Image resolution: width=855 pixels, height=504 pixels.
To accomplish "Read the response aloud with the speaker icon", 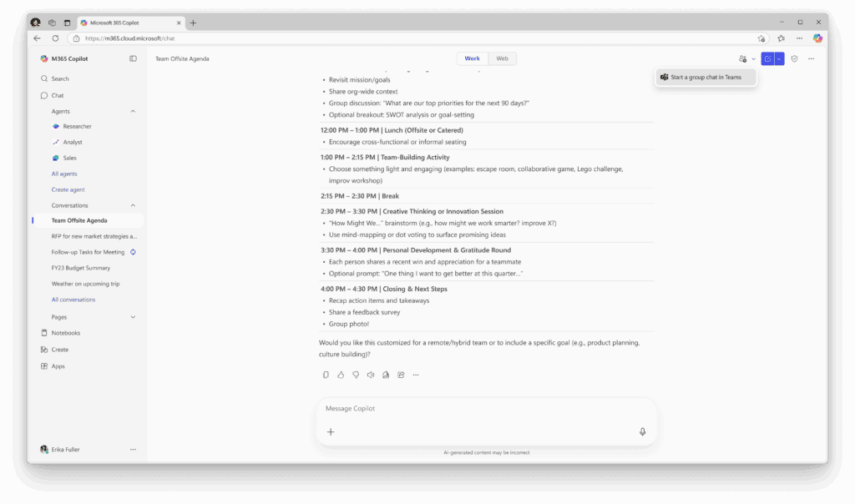I will 371,375.
